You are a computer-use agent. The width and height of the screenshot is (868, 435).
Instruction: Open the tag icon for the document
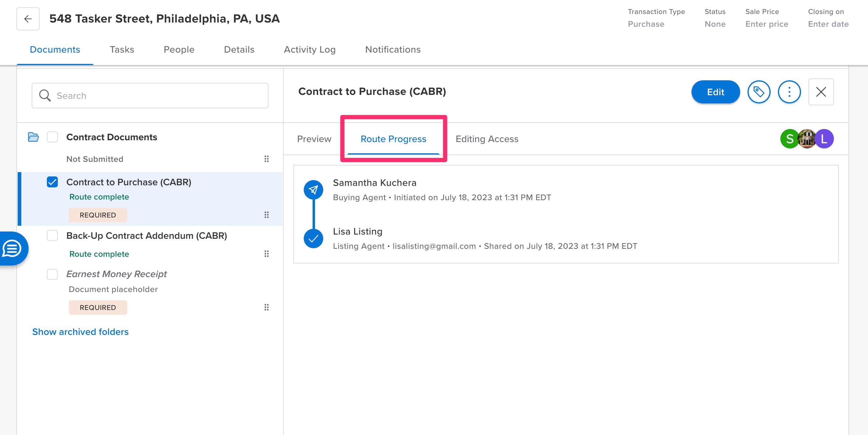click(758, 92)
